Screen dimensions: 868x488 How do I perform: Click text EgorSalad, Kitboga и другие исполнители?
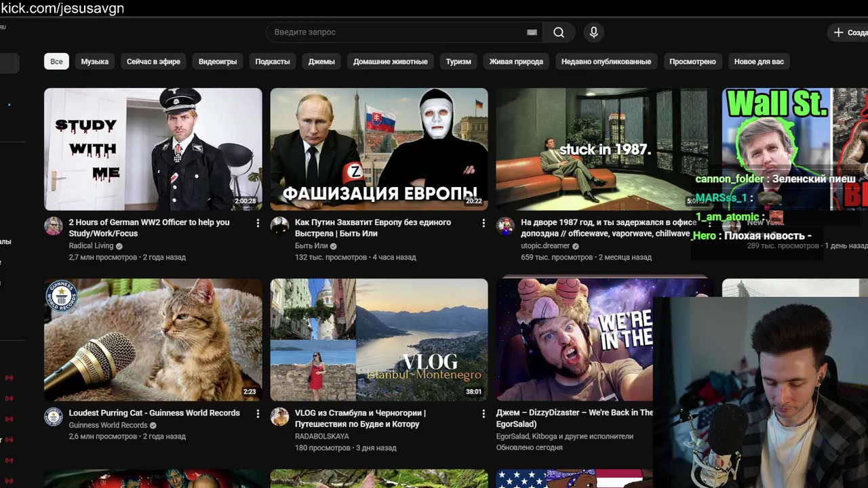(x=565, y=436)
